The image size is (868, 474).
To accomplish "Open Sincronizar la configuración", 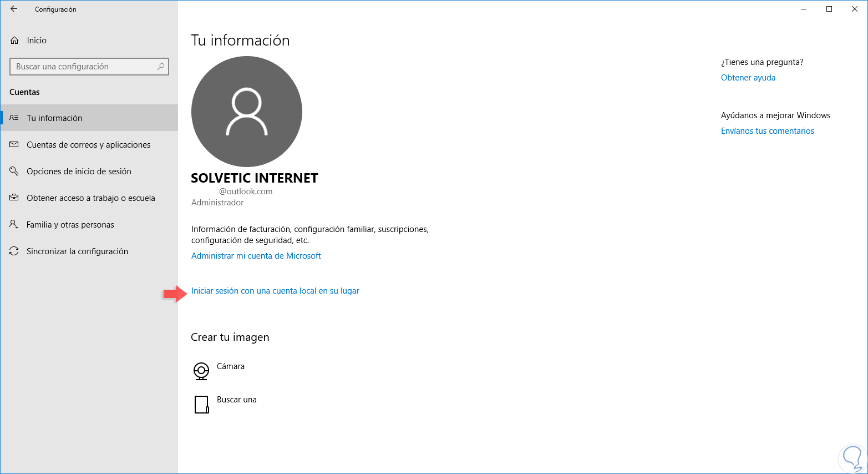I will [x=89, y=251].
